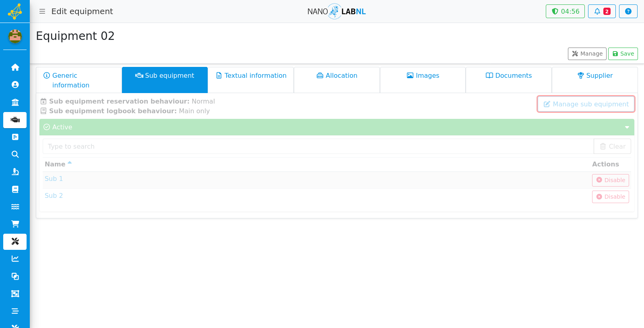Clear the search field
The width and height of the screenshot is (644, 328).
612,146
